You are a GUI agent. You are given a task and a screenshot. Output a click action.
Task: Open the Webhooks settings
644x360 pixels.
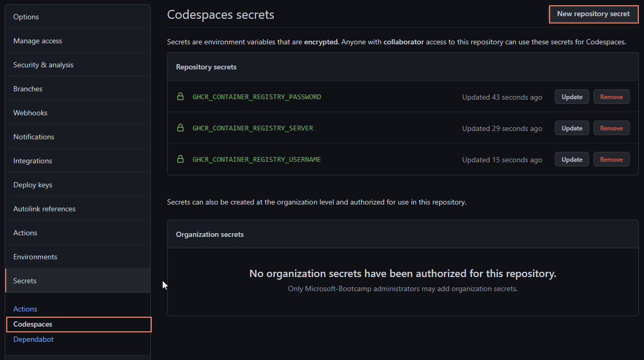[78, 113]
